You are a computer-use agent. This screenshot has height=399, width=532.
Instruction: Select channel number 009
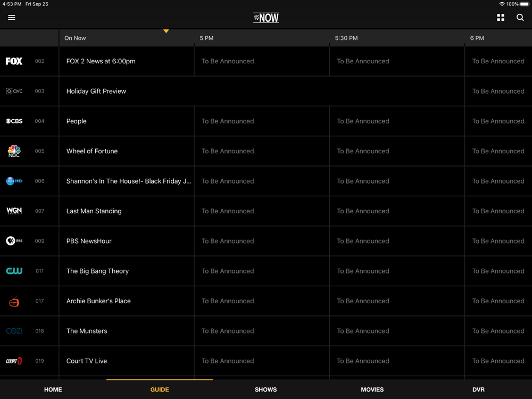[x=39, y=241]
